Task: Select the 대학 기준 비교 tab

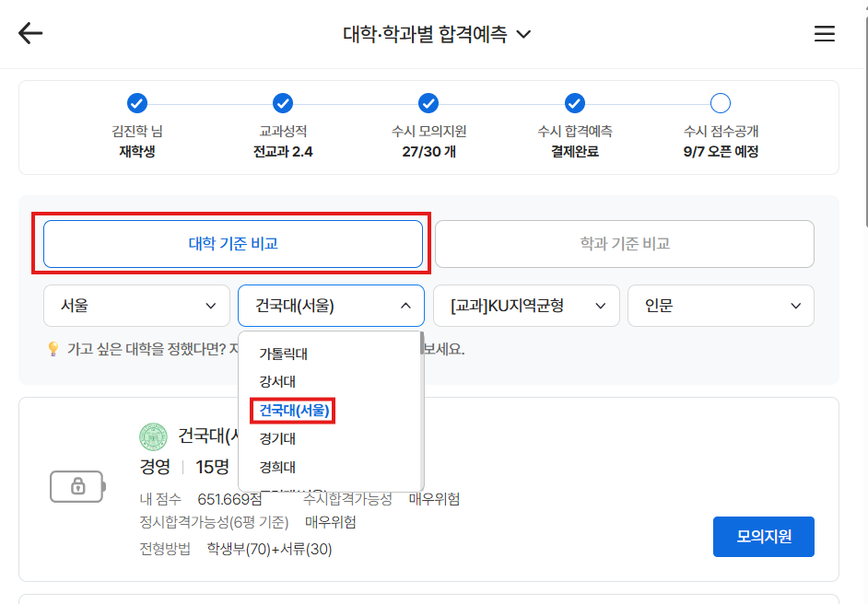Action: (233, 244)
